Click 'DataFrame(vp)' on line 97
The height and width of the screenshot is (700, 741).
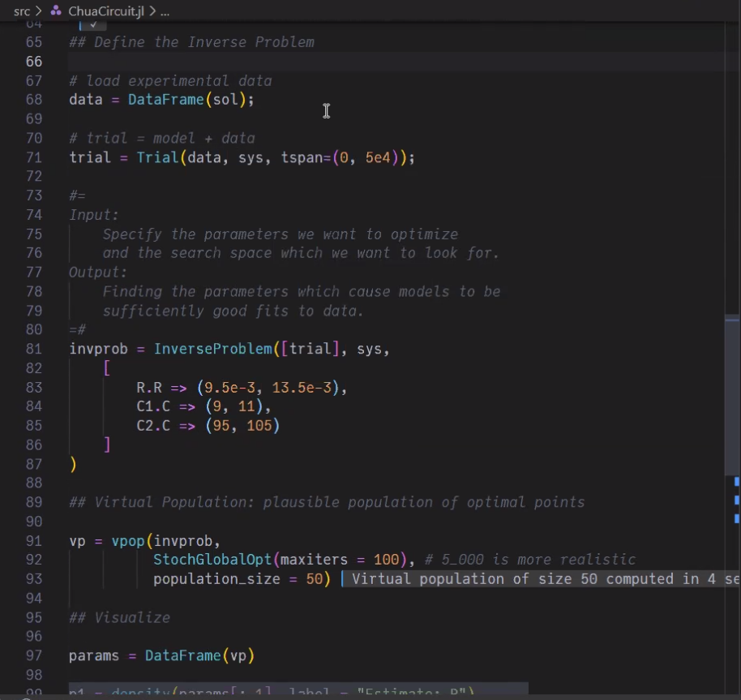[x=199, y=655]
